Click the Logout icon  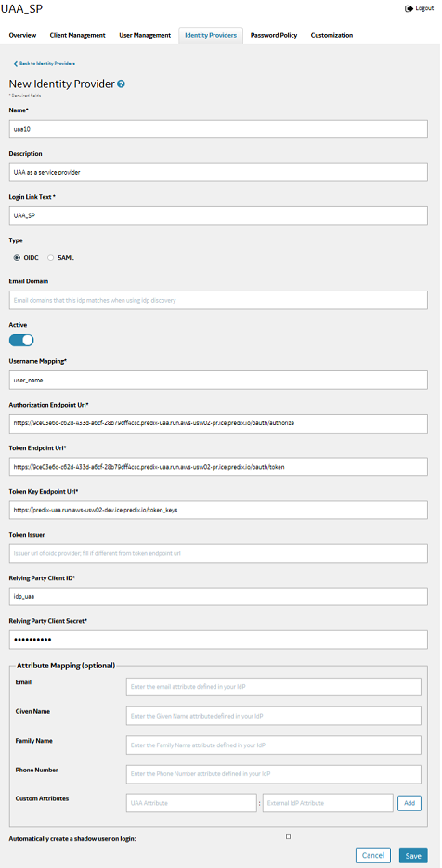click(x=409, y=9)
